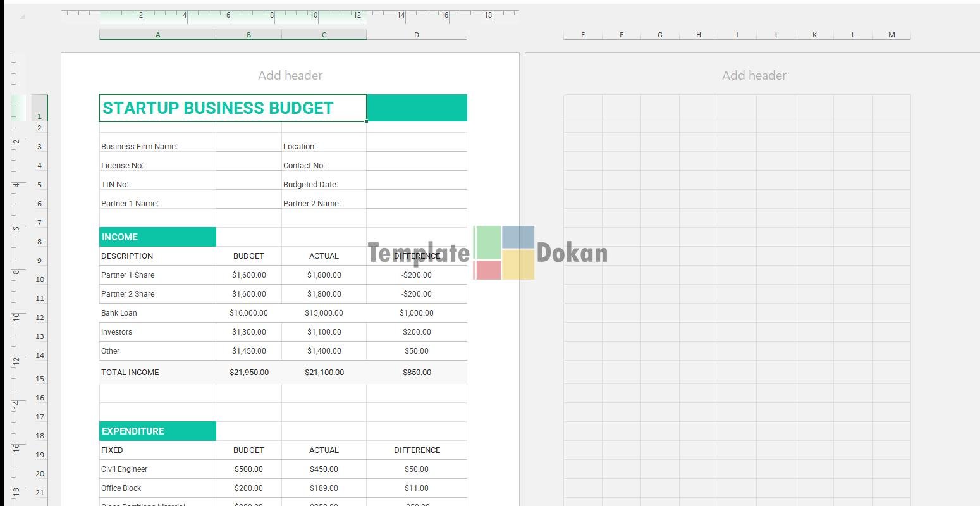Click the INCOME section heading cell
This screenshot has height=506, width=980.
157,237
